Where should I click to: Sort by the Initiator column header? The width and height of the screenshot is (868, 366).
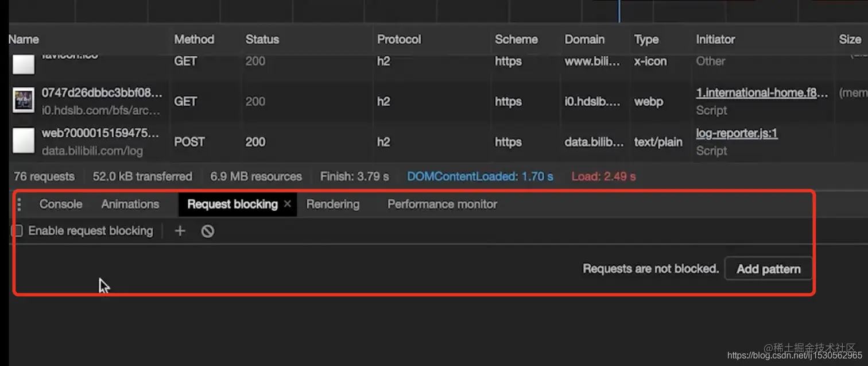[x=715, y=40]
